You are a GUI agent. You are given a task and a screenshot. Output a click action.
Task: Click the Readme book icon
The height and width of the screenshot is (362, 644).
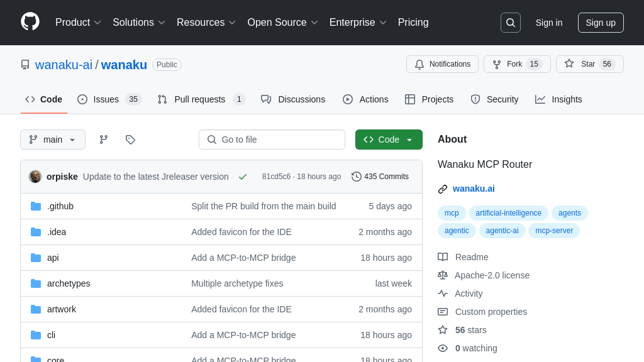443,257
